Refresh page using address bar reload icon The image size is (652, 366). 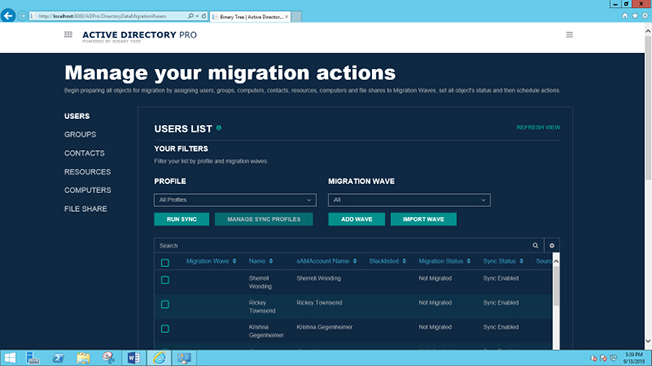(204, 16)
